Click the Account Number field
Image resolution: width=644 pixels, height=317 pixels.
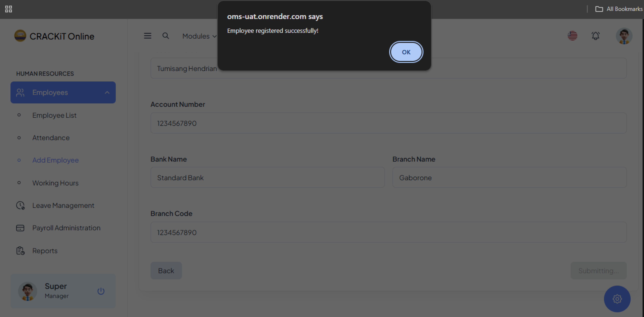coord(388,123)
